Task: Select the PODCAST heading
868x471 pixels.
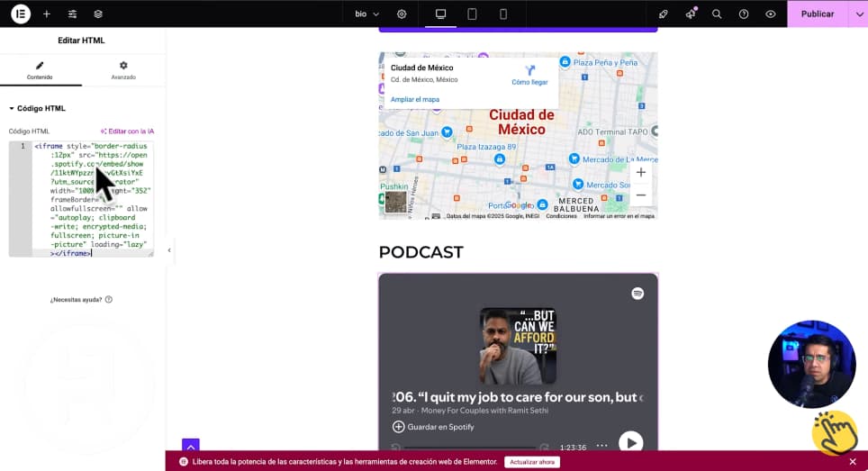Action: click(x=420, y=252)
